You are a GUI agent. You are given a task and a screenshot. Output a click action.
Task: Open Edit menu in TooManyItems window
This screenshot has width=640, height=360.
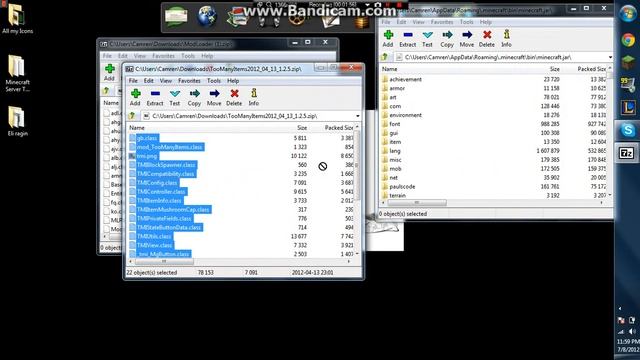(x=149, y=81)
